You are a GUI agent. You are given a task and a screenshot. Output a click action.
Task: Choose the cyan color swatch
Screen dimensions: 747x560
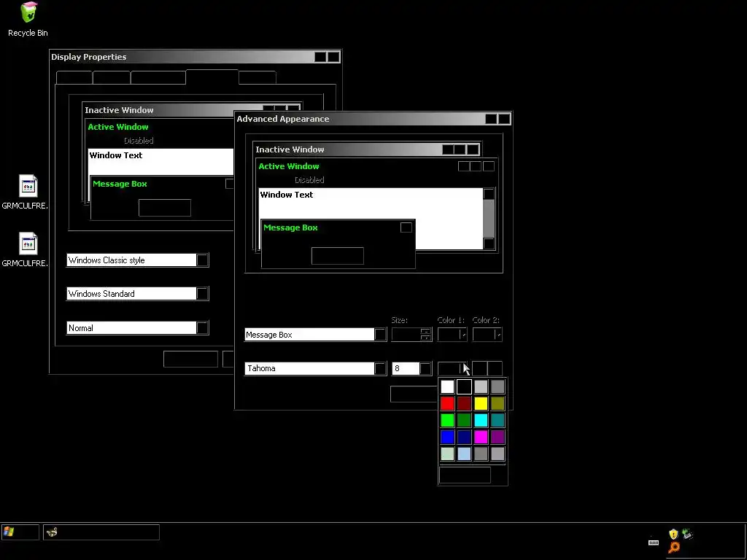(481, 420)
